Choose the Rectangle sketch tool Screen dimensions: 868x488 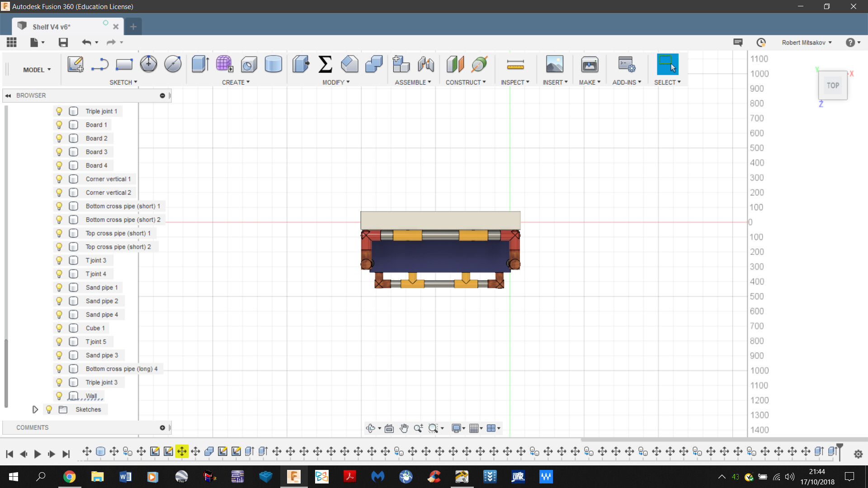pos(124,64)
